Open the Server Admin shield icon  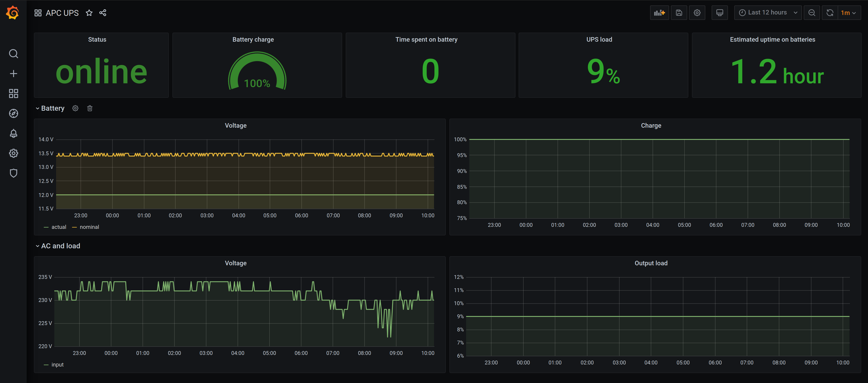tap(14, 173)
